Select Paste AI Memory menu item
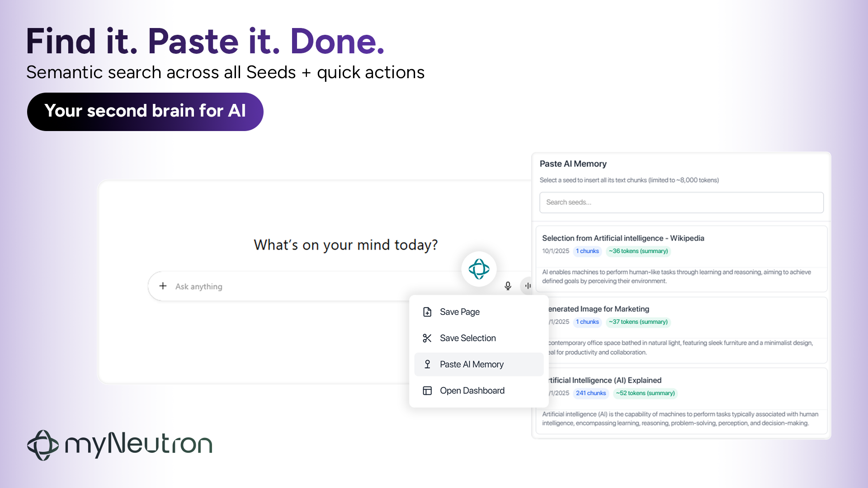868x488 pixels. (x=472, y=364)
